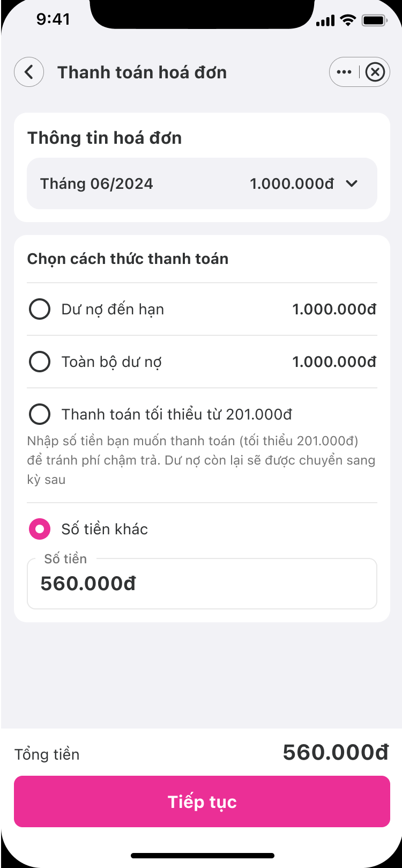402x868 pixels.
Task: Tap the 'Thanh toán hoá đơn' page title
Action: point(142,72)
